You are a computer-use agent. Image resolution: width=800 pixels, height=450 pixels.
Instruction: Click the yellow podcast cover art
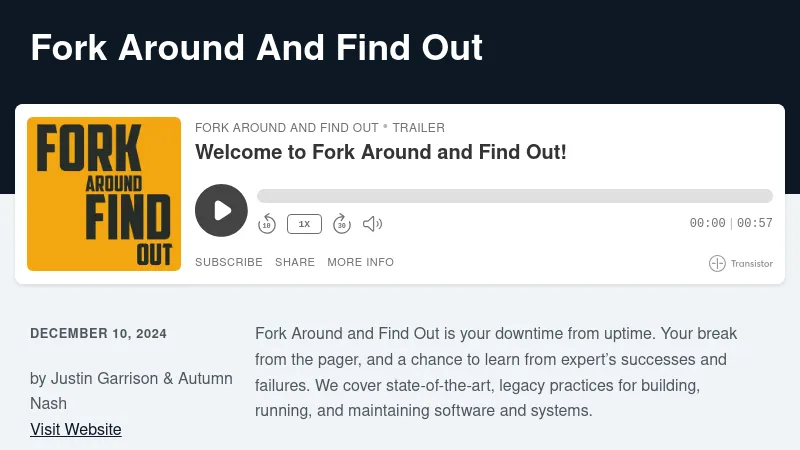tap(104, 194)
